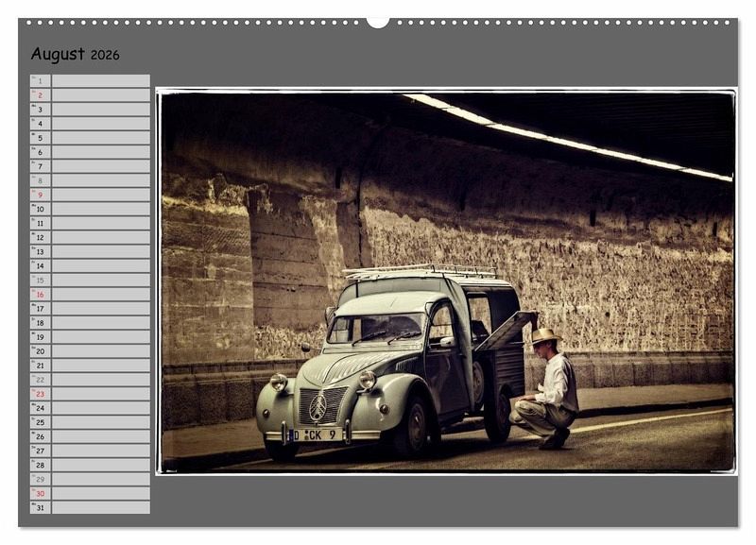The width and height of the screenshot is (756, 545).
Task: Click the calendar hanging hole at top
Action: [x=378, y=21]
